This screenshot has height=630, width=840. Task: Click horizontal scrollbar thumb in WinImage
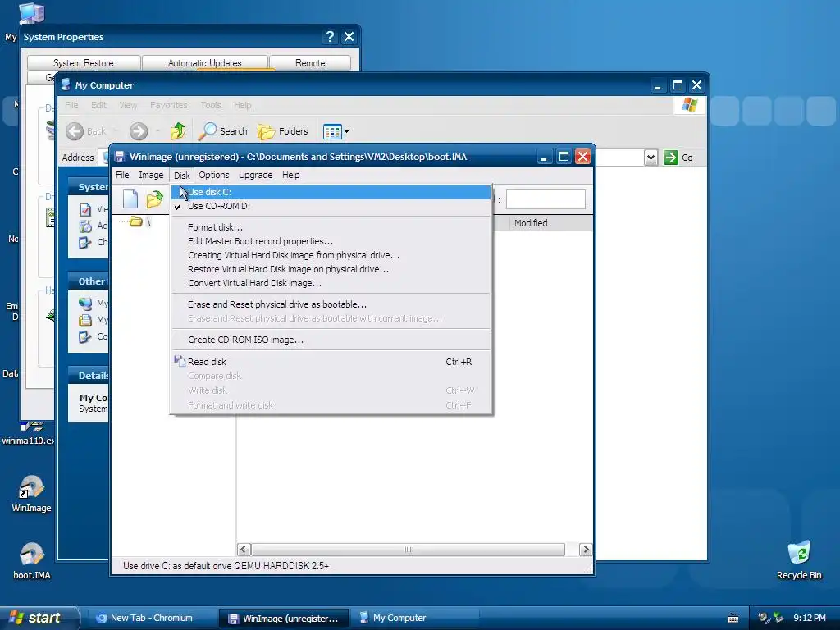point(408,549)
